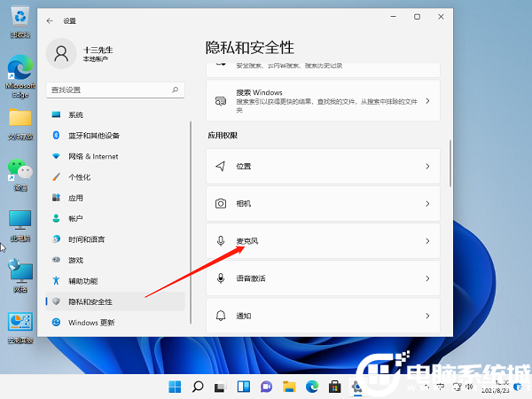Open Task View from the taskbar
532x399 pixels.
coord(221,387)
